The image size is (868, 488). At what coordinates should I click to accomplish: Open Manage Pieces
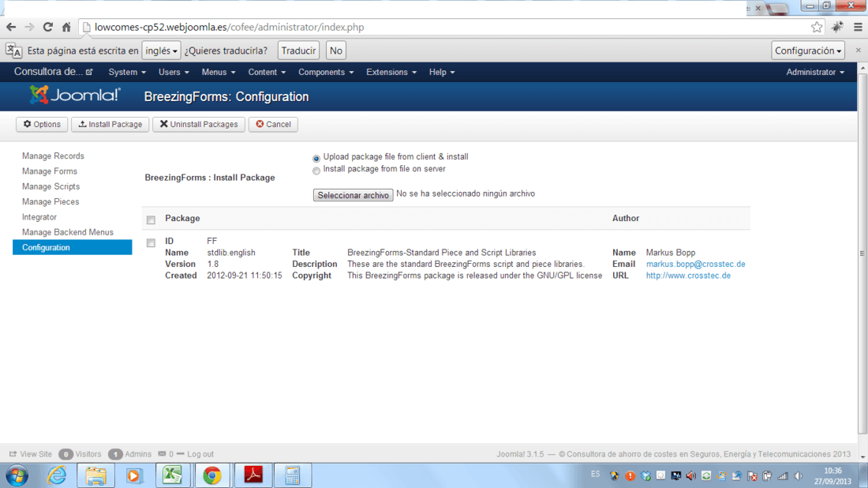click(x=51, y=201)
